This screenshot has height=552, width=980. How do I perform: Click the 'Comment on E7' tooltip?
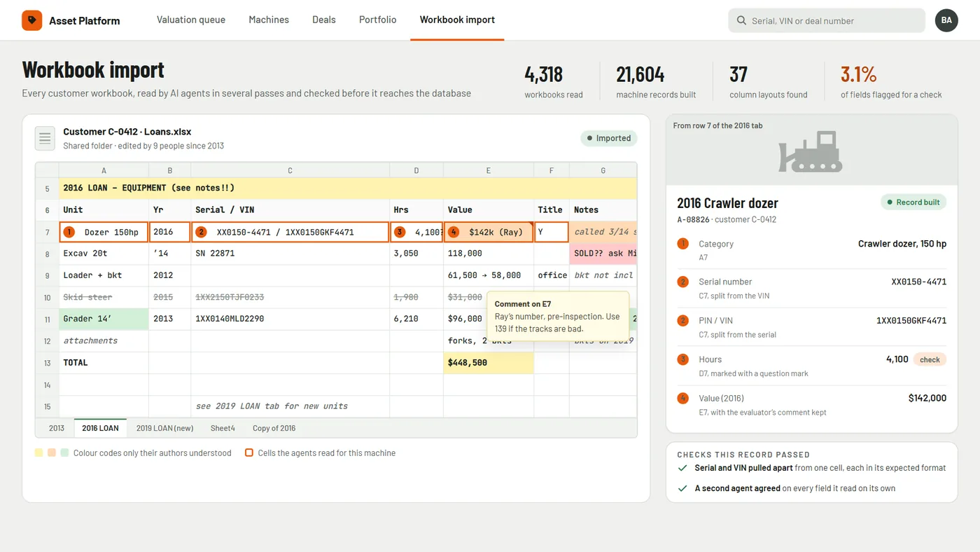558,316
